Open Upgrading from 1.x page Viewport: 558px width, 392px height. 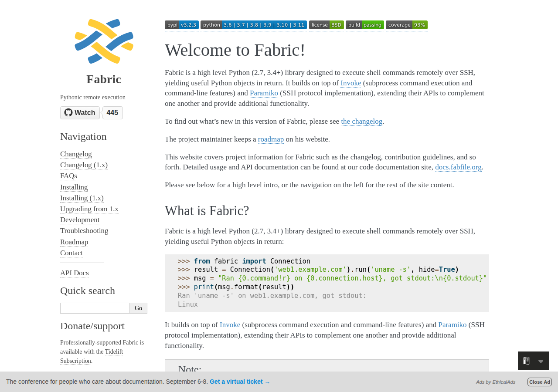[89, 209]
